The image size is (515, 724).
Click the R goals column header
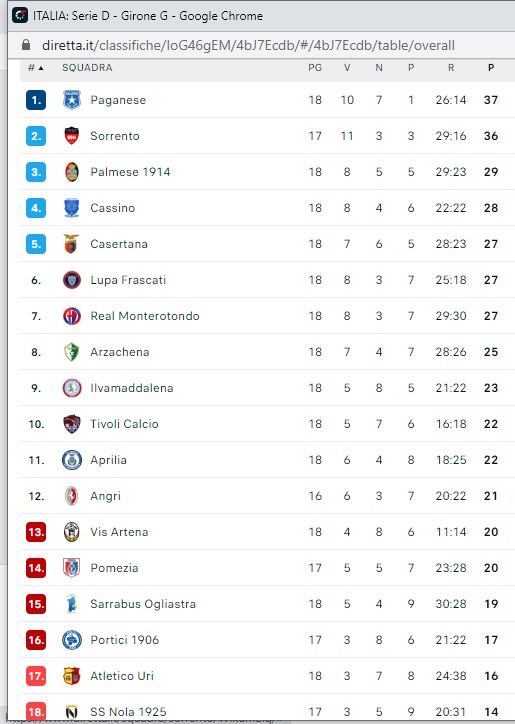[x=451, y=68]
